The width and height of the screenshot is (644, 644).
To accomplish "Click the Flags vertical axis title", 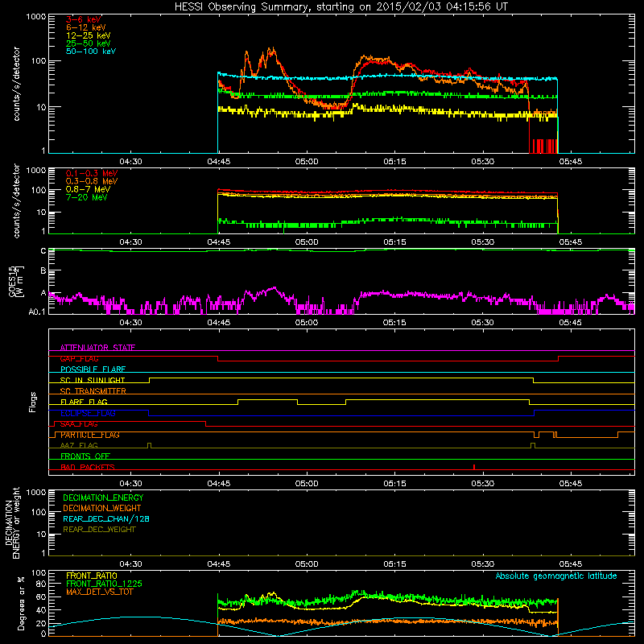I will tap(33, 402).
